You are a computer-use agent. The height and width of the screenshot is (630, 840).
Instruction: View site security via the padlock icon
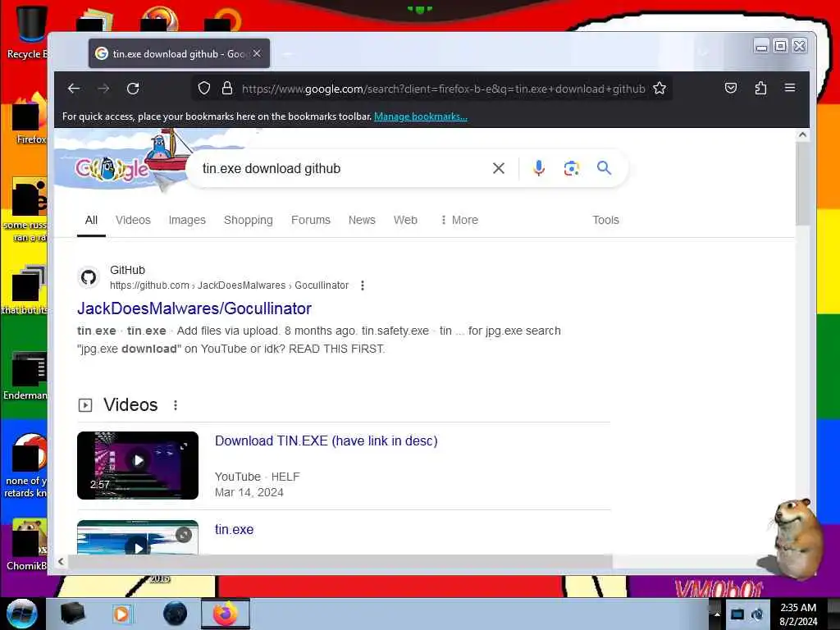click(227, 89)
